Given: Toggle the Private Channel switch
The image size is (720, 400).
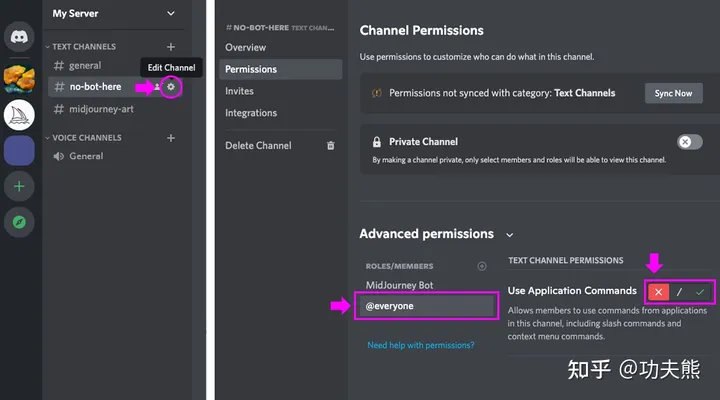Looking at the screenshot, I should coord(689,142).
